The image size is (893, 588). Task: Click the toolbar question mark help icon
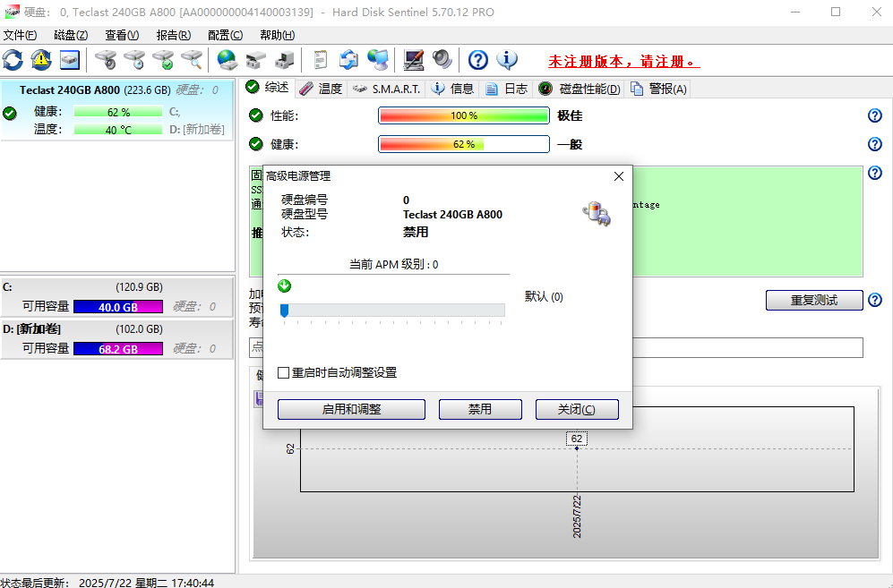coord(477,60)
